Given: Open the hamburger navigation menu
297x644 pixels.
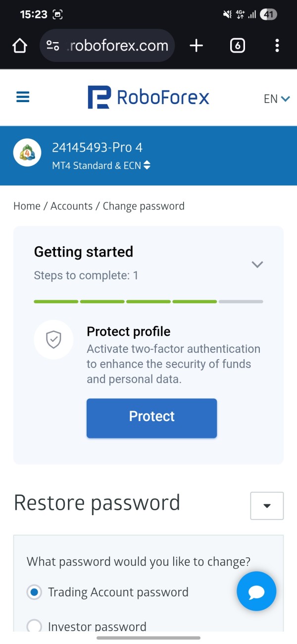Looking at the screenshot, I should click(x=23, y=97).
